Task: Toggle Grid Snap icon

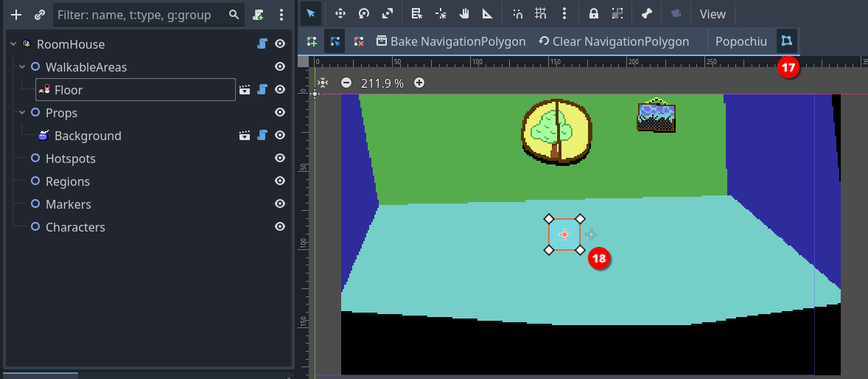Action: [541, 14]
